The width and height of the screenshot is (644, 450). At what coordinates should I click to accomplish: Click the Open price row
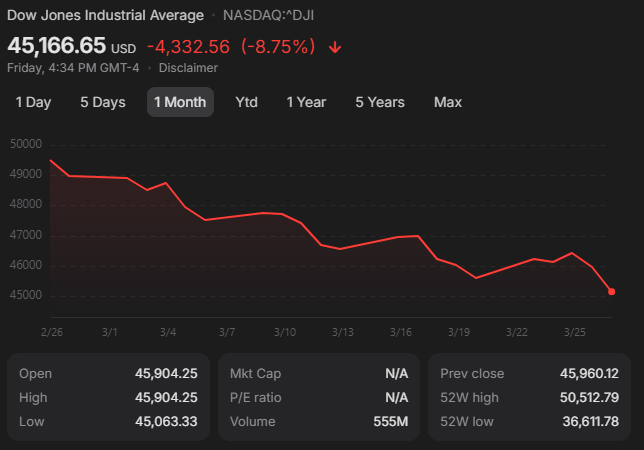pyautogui.click(x=108, y=373)
